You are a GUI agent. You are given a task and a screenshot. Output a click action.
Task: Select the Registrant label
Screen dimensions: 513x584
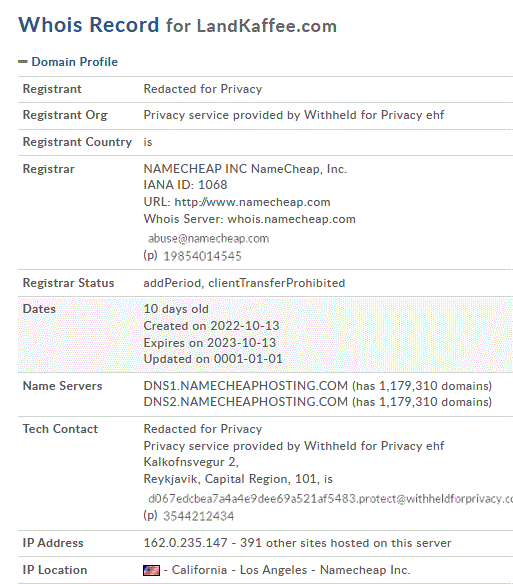(x=52, y=89)
